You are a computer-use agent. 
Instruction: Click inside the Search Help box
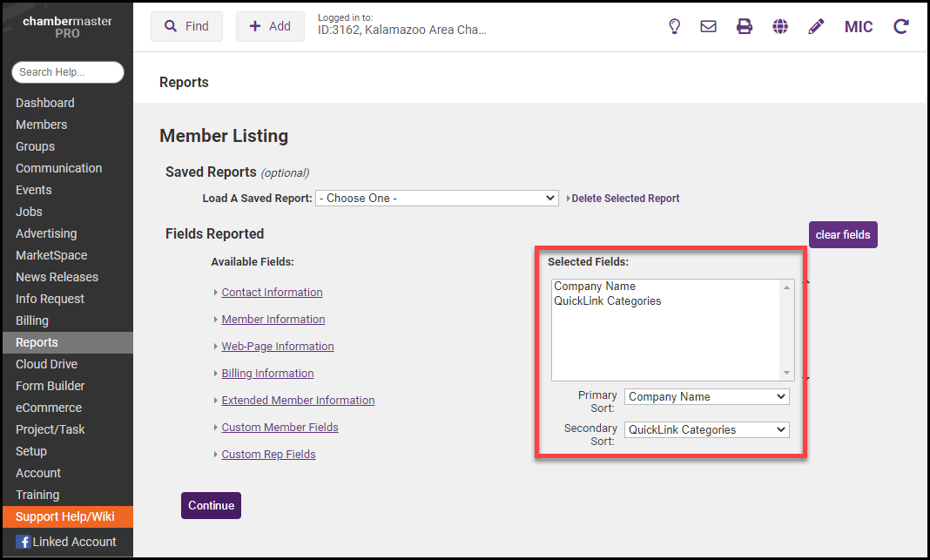coord(68,72)
